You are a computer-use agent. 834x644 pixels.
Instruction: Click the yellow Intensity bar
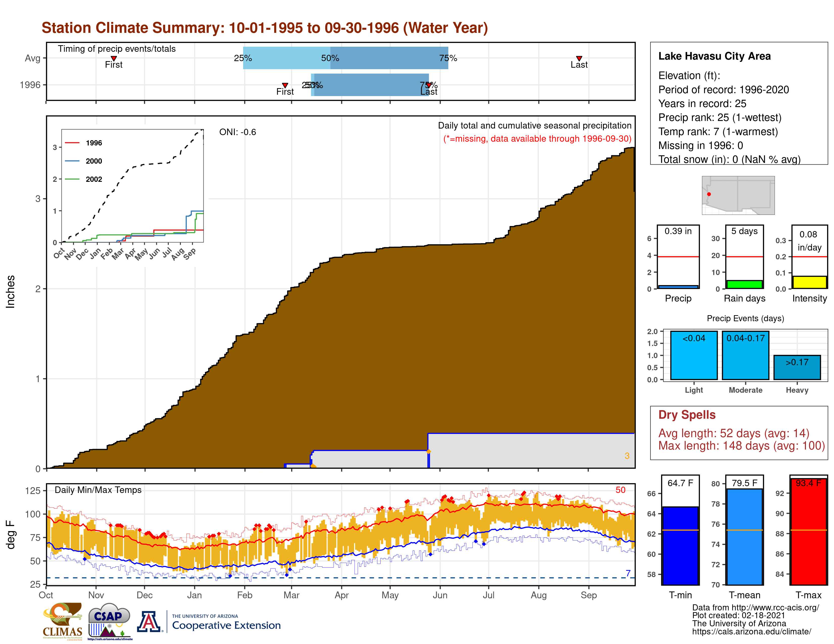coord(809,282)
